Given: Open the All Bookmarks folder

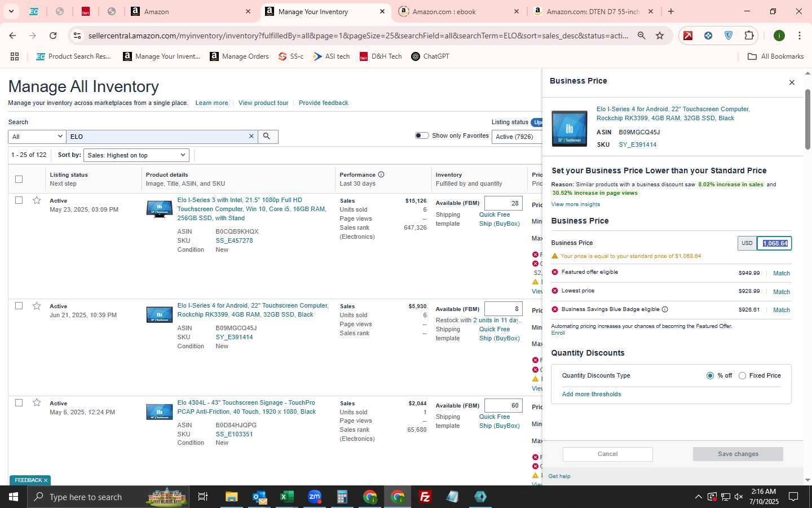Looking at the screenshot, I should (775, 56).
